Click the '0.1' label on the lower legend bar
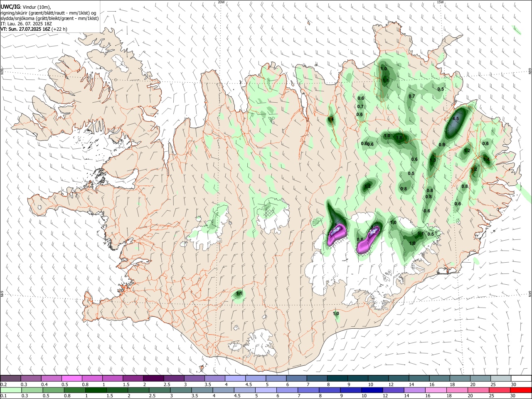Screen dimensions: 532x399 tap(3, 396)
